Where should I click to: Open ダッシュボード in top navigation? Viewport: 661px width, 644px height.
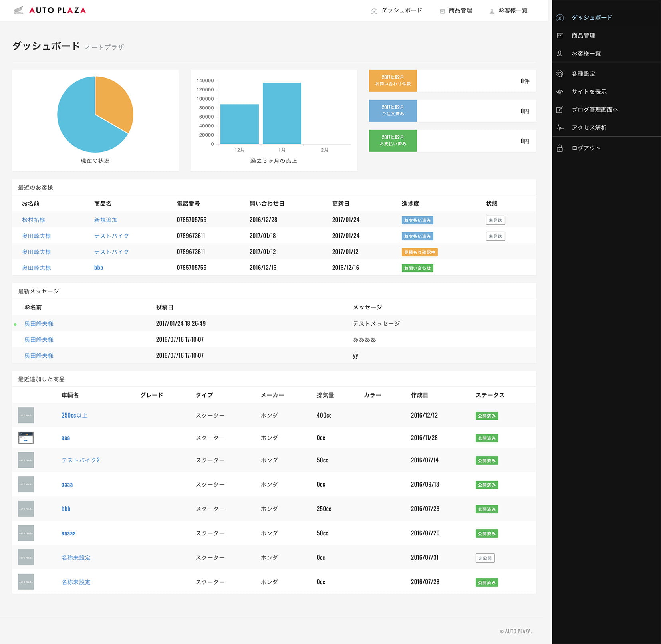tap(402, 10)
